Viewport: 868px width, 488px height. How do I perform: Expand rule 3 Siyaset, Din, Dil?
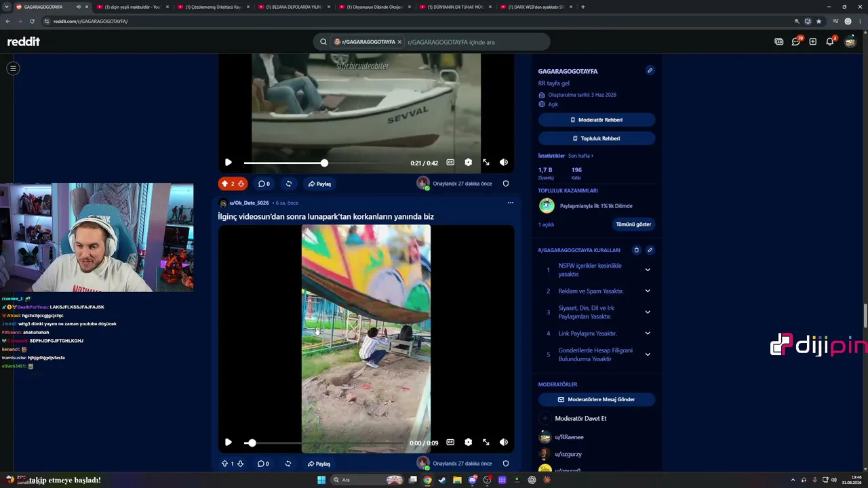[648, 312]
